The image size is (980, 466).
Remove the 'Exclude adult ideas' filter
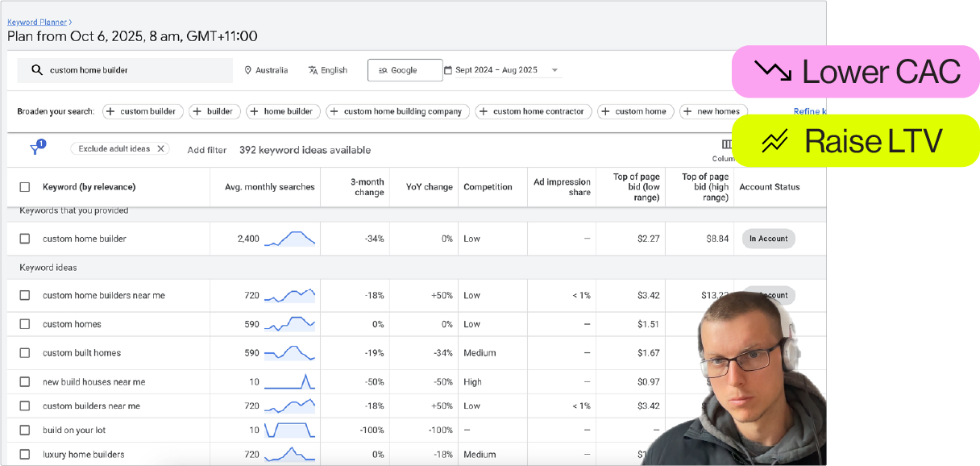[160, 148]
